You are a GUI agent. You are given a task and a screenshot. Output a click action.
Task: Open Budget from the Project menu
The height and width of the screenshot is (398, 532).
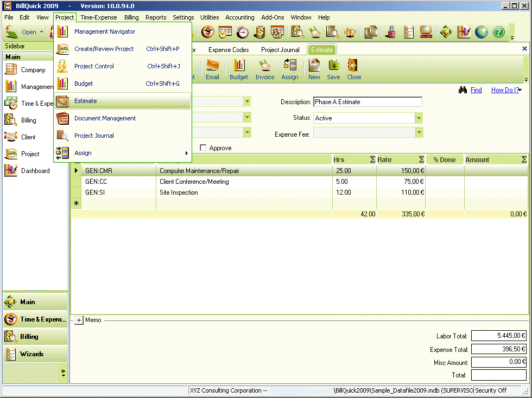pos(123,84)
